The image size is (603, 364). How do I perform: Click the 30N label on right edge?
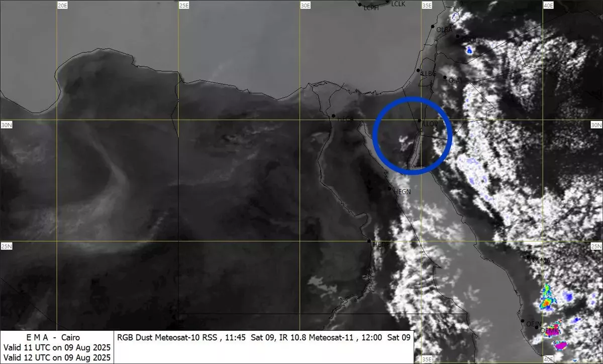[596, 125]
